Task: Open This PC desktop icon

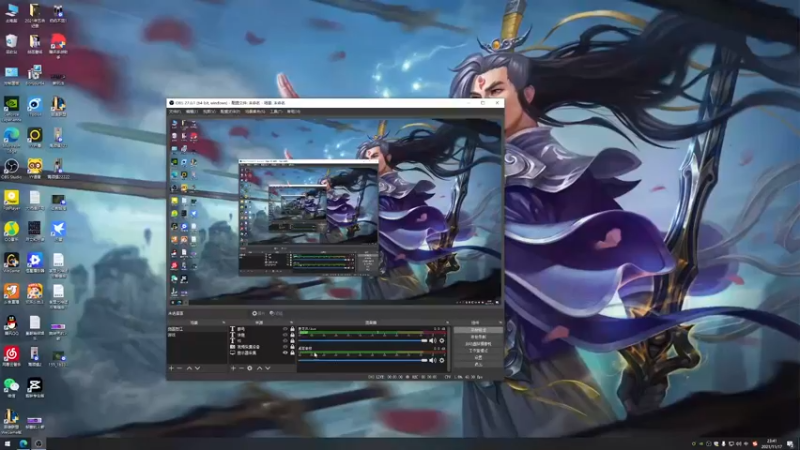Action: [x=11, y=13]
